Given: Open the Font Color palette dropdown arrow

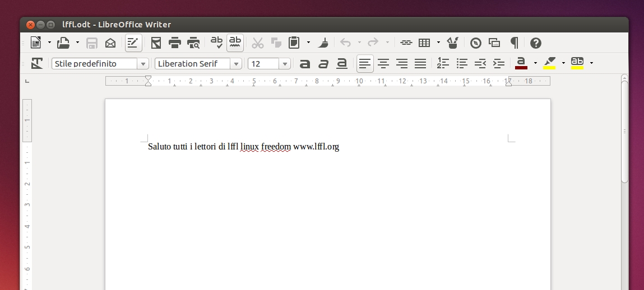Looking at the screenshot, I should tap(536, 63).
